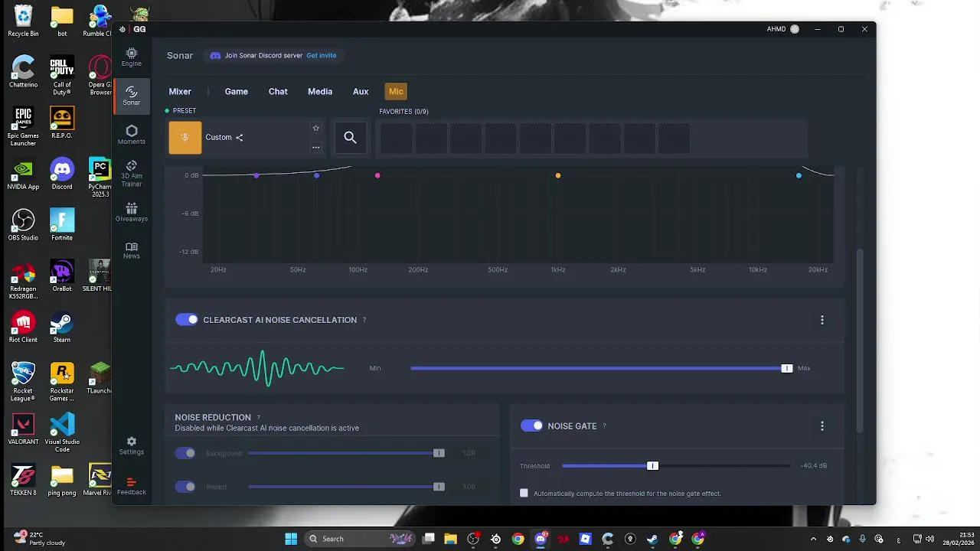Open the Feedback sidebar item

132,486
